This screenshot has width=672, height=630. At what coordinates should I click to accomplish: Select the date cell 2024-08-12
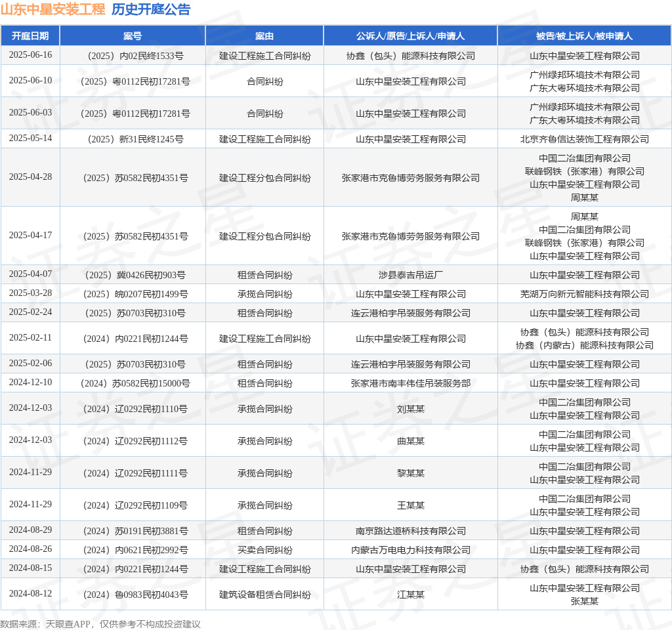(x=30, y=593)
